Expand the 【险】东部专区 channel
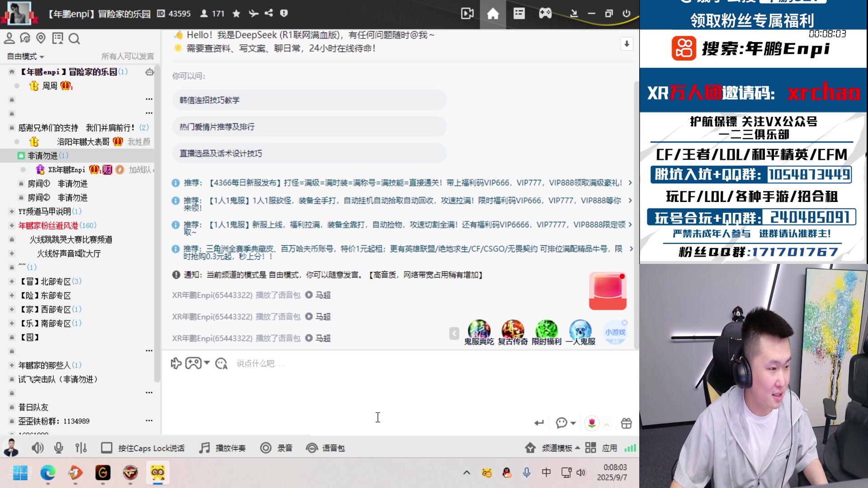 click(x=12, y=296)
